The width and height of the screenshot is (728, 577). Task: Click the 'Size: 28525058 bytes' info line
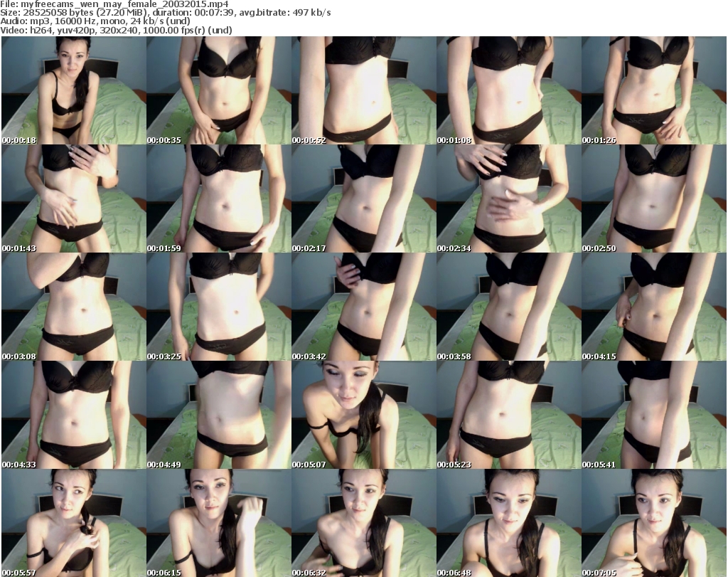[x=166, y=13]
